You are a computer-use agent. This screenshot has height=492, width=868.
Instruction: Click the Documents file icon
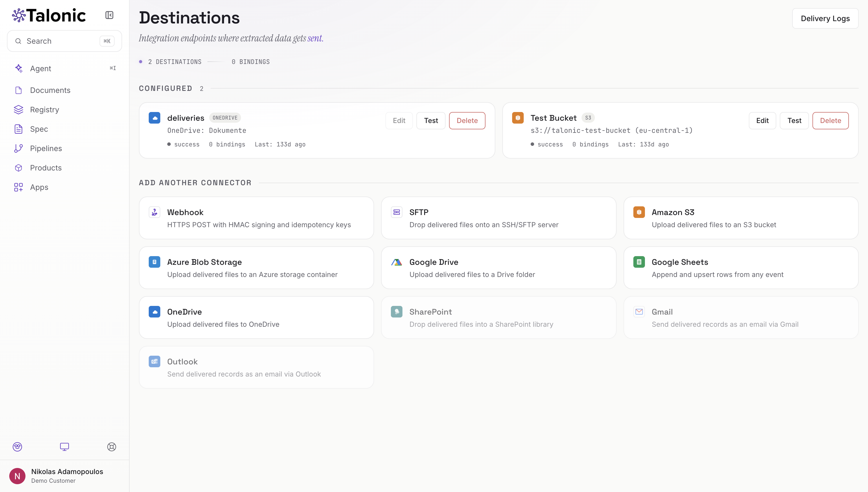(19, 90)
